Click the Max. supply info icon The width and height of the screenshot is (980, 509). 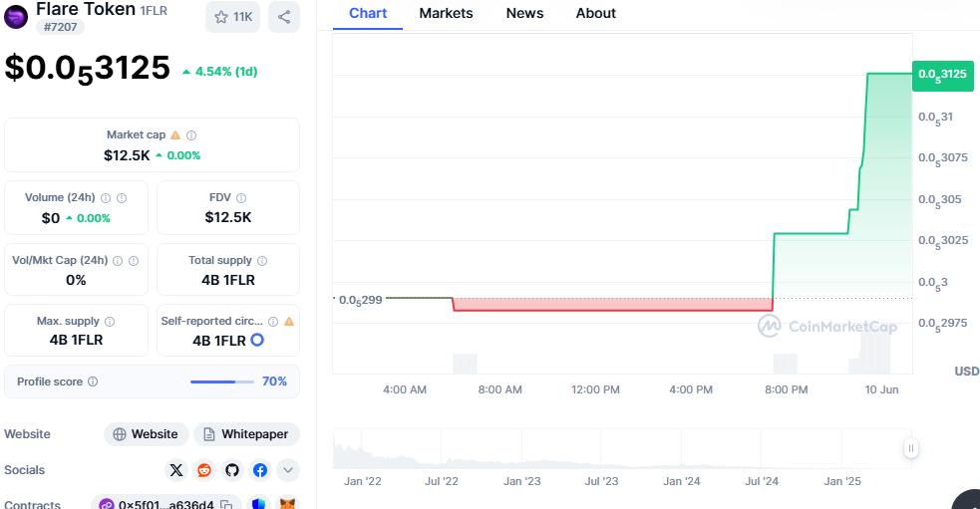click(110, 322)
